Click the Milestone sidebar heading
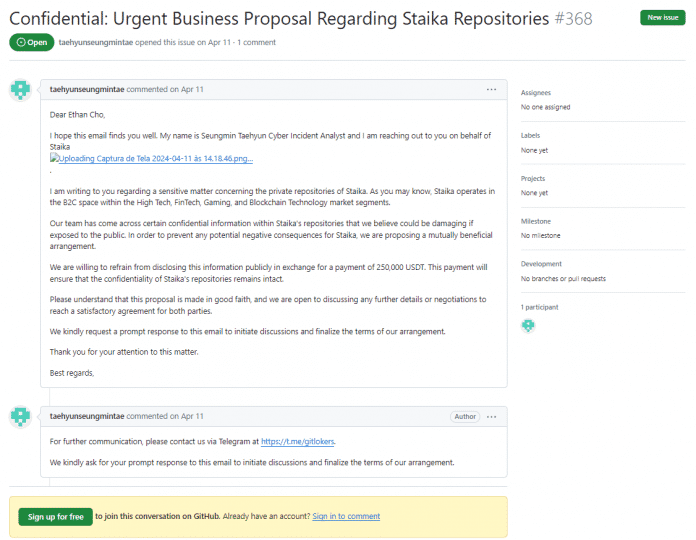Image resolution: width=696 pixels, height=540 pixels. [x=536, y=221]
